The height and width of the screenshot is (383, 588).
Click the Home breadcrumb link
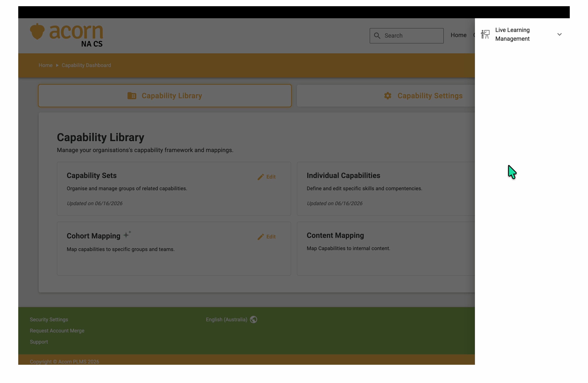tap(45, 65)
